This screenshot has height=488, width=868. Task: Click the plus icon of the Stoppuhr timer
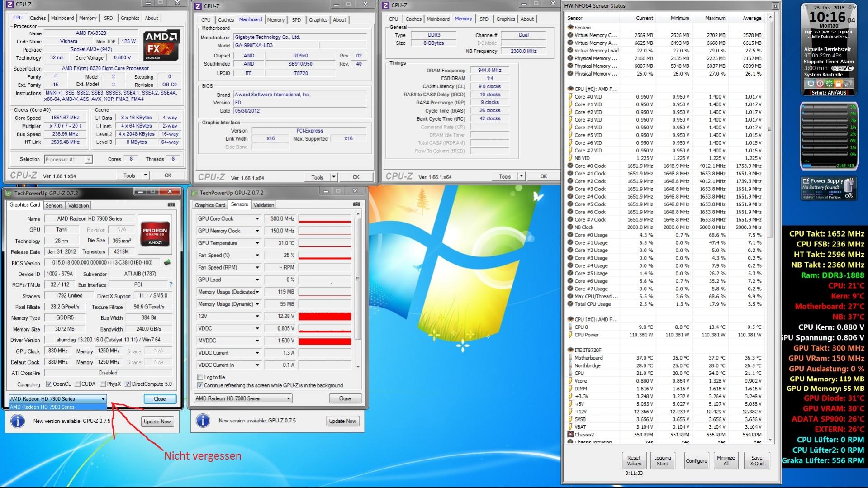pos(834,68)
